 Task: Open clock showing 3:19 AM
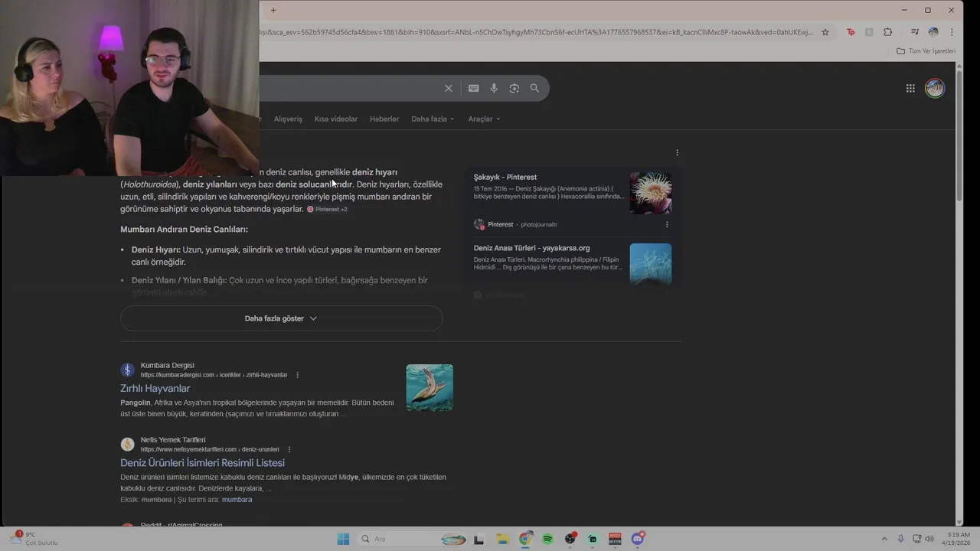[x=959, y=539]
